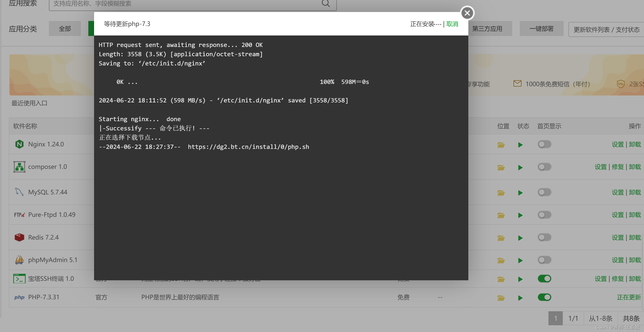Screen dimensions: 644x332
Task: Open 设置 for 宝塔SSH终端 1.0
Action: pyautogui.click(x=601, y=279)
